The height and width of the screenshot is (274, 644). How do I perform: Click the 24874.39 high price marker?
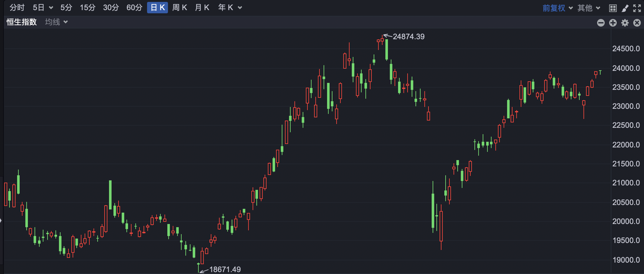pos(409,37)
